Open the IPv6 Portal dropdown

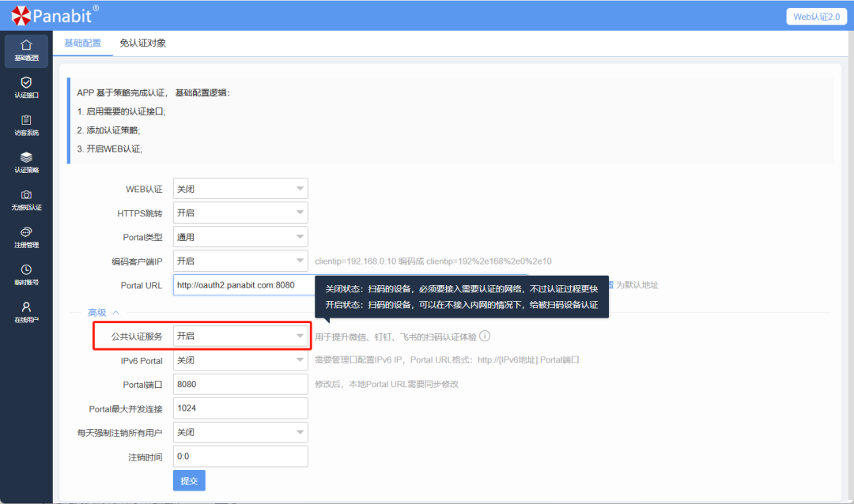point(240,359)
